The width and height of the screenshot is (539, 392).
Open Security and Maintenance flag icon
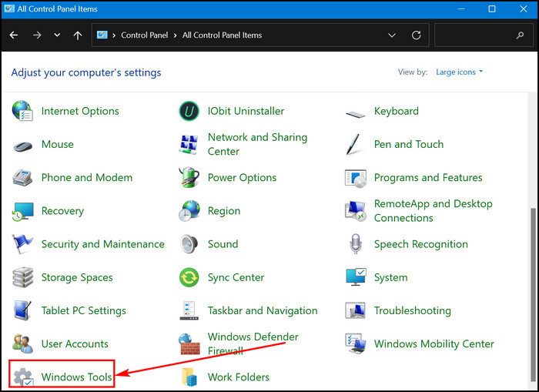[22, 244]
